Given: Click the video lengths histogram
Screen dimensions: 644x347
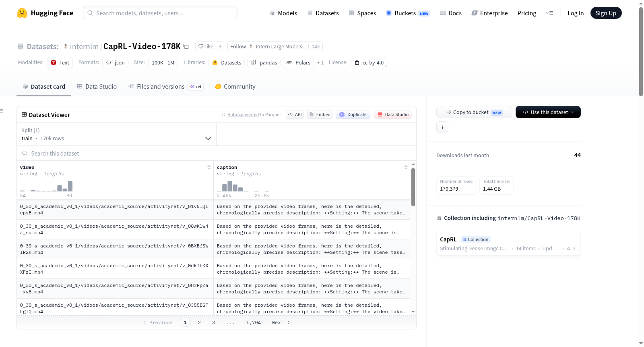Looking at the screenshot, I should (x=46, y=186).
